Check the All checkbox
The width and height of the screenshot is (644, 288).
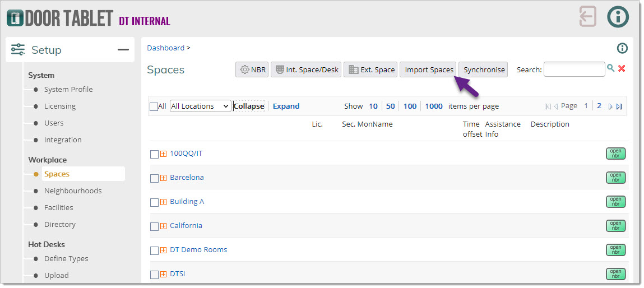(x=154, y=106)
